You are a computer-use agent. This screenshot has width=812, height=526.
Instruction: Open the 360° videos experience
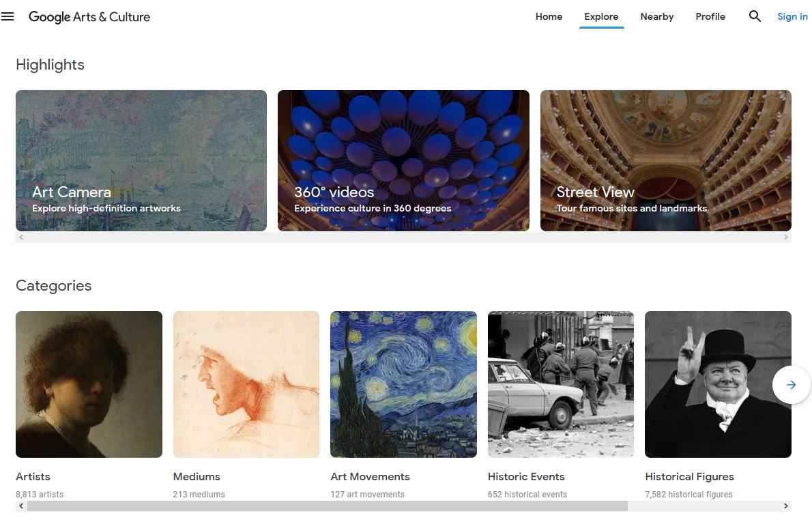coord(403,160)
